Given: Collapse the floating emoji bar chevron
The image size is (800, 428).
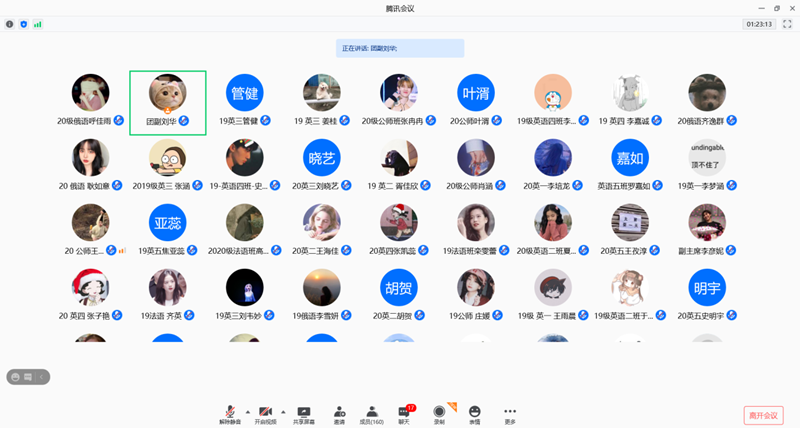Looking at the screenshot, I should [43, 377].
